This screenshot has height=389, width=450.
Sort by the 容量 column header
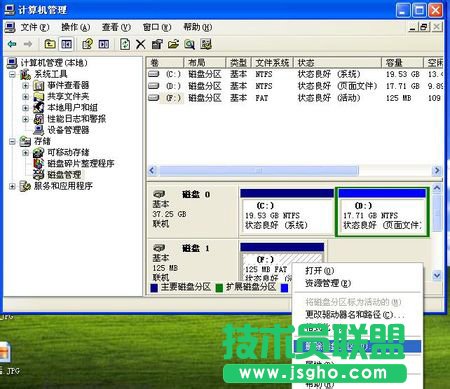pyautogui.click(x=402, y=62)
